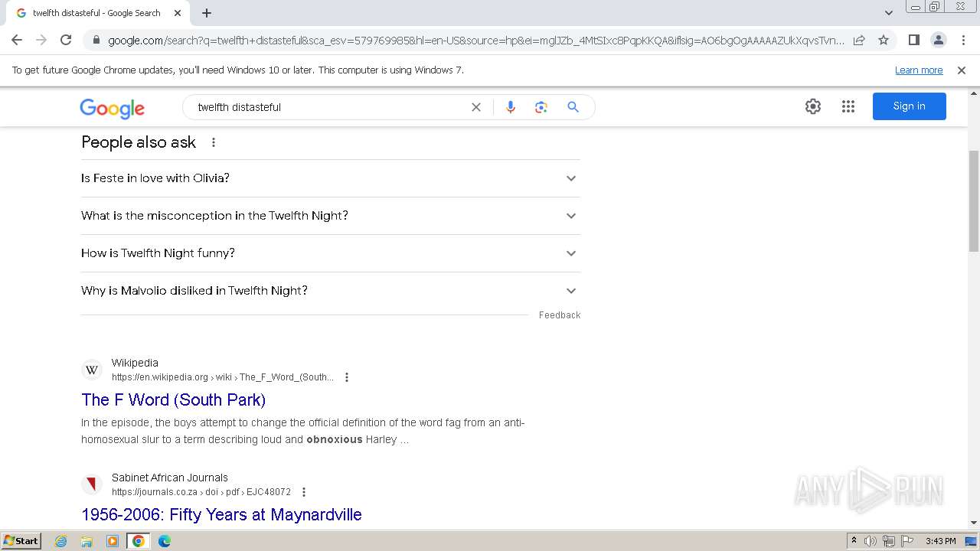Click the 'Wikipedia' site name text
This screenshot has width=980, height=551.
point(135,363)
